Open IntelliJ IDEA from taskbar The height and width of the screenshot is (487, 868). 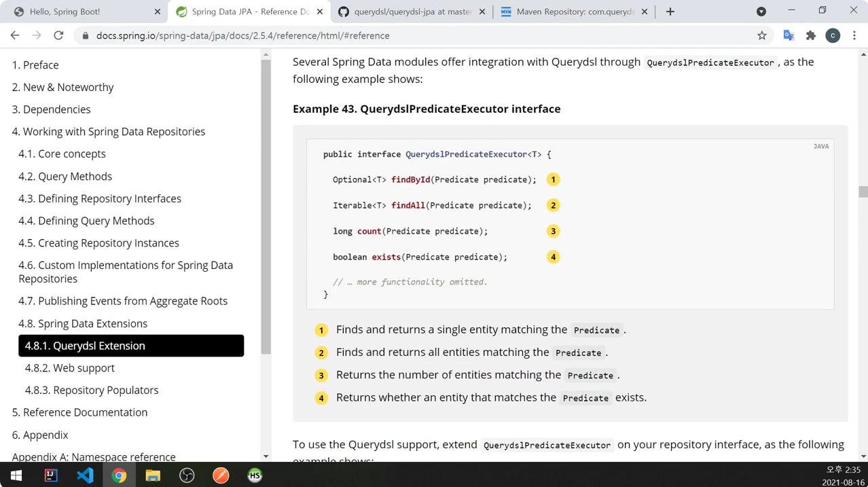point(51,475)
